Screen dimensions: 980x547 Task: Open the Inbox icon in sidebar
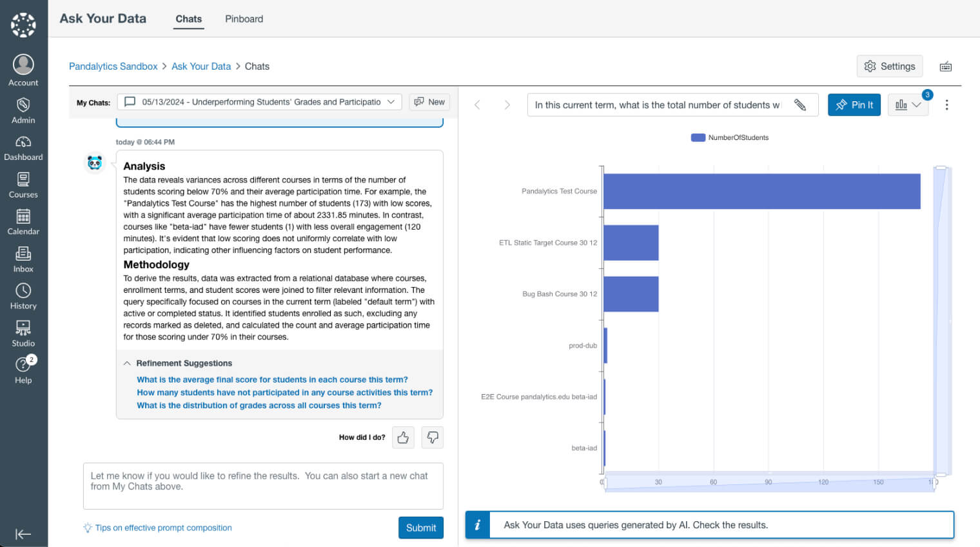point(23,259)
